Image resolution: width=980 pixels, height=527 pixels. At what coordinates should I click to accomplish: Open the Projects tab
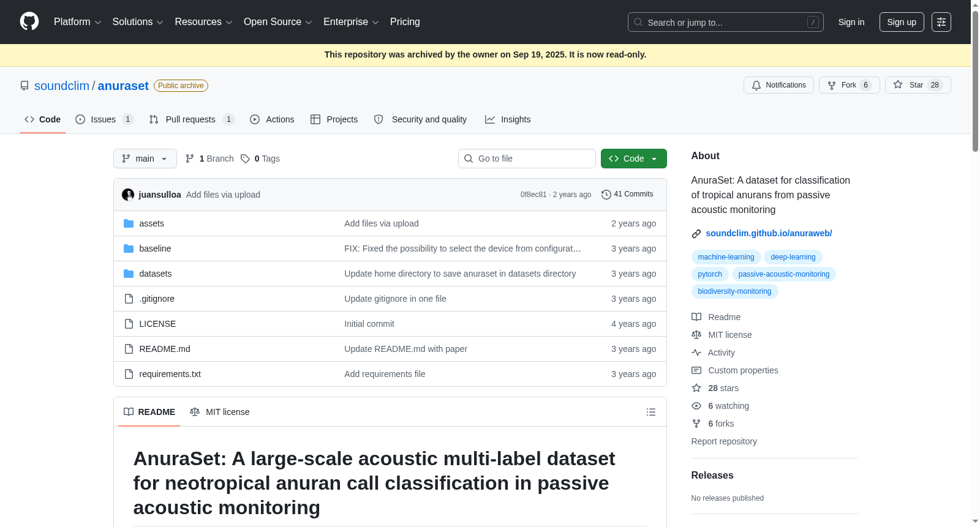coord(334,119)
